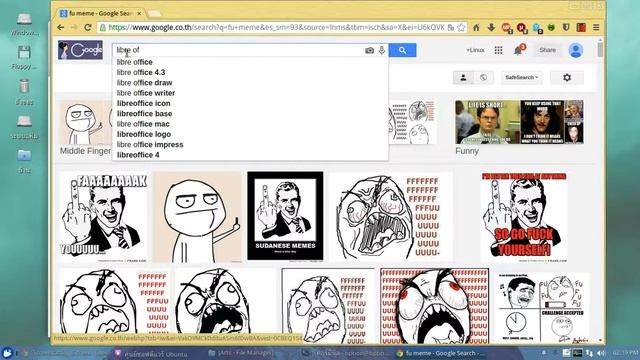Open Google notifications bell
This screenshot has width=640, height=360.
click(x=519, y=50)
